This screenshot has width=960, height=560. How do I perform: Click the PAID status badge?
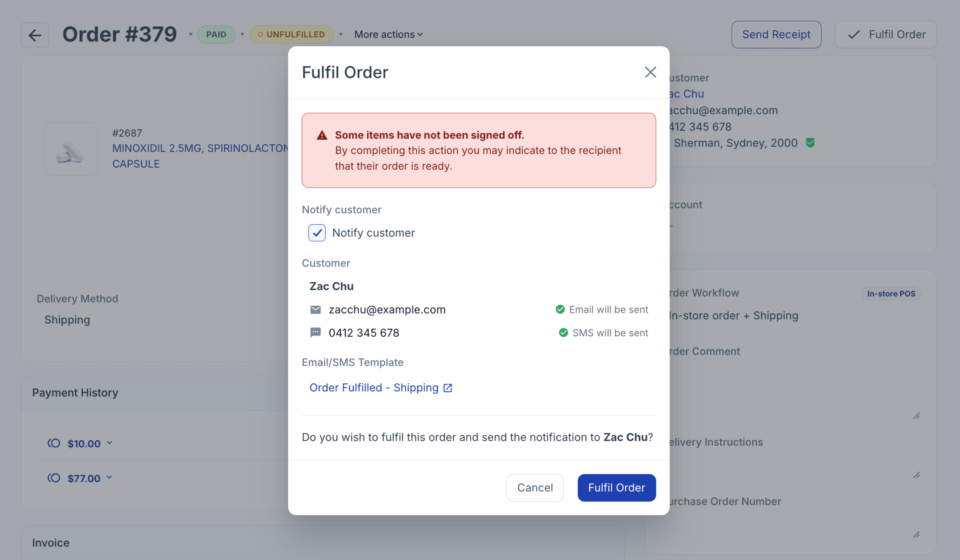(x=216, y=34)
